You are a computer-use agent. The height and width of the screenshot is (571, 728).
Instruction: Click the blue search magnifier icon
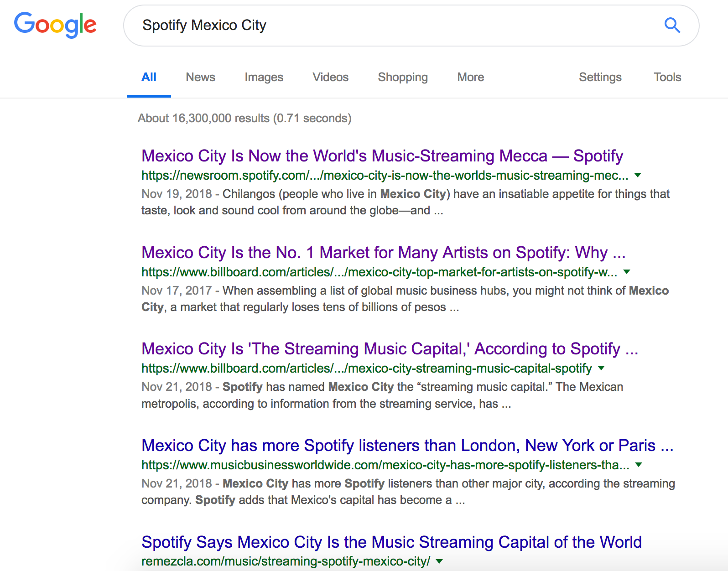672,25
